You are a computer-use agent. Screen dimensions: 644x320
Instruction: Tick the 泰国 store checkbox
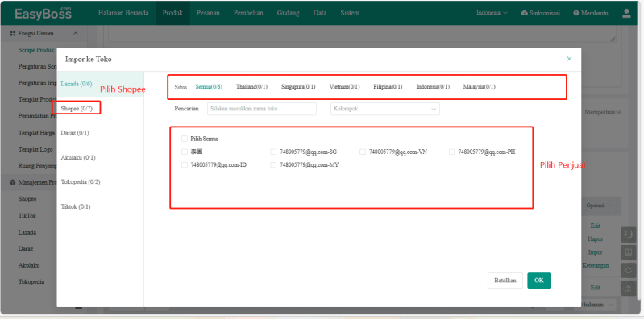coord(185,152)
